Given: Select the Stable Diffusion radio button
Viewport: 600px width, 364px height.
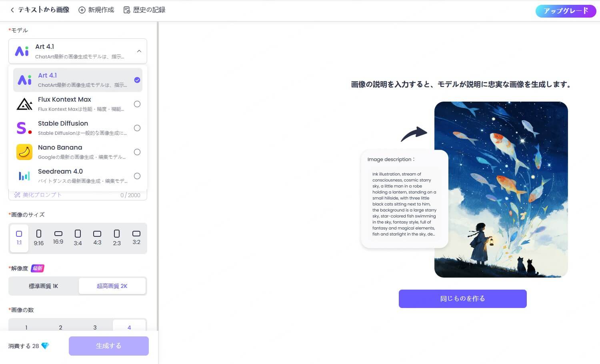Looking at the screenshot, I should 137,128.
